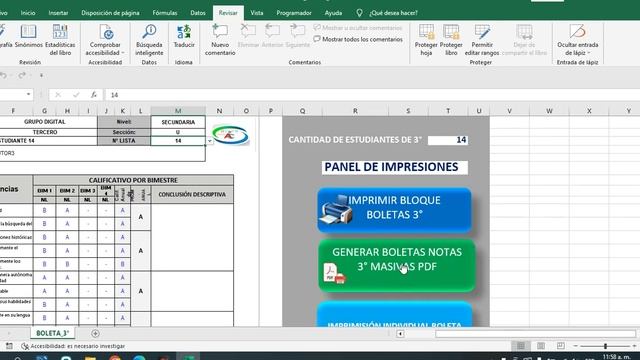
Task: Click IMPRIMIR BLOQUE BOLETAS 3° button
Action: (x=394, y=210)
